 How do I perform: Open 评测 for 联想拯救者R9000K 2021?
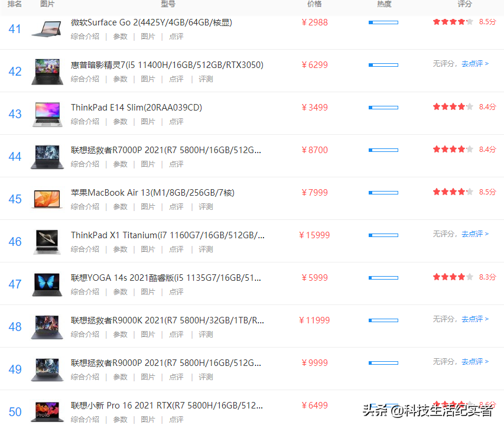[206, 335]
